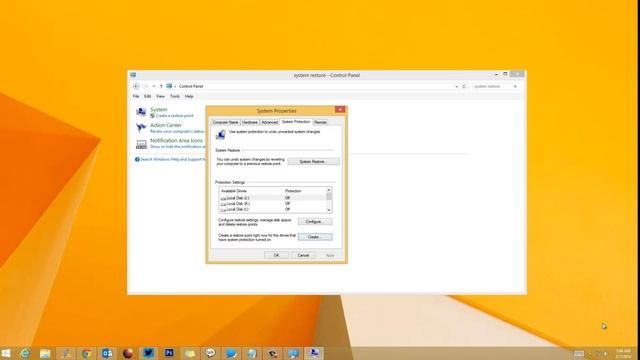Click the System Restore button
Screen dimensions: 640x360
pyautogui.click(x=313, y=162)
